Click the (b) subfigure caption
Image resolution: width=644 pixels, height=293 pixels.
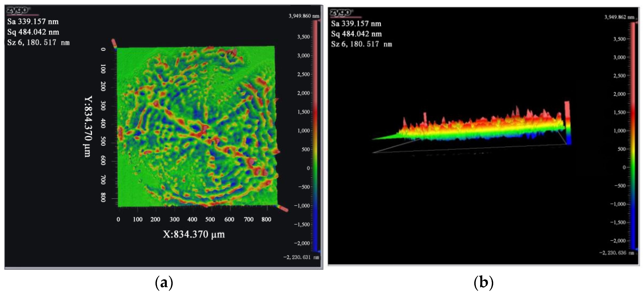pyautogui.click(x=483, y=283)
